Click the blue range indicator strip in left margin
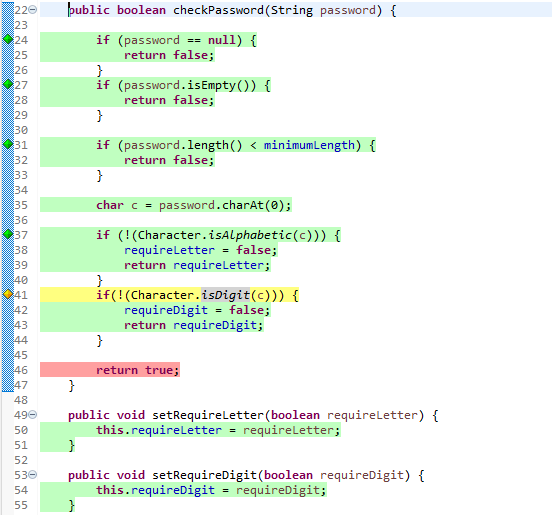 pos(8,197)
